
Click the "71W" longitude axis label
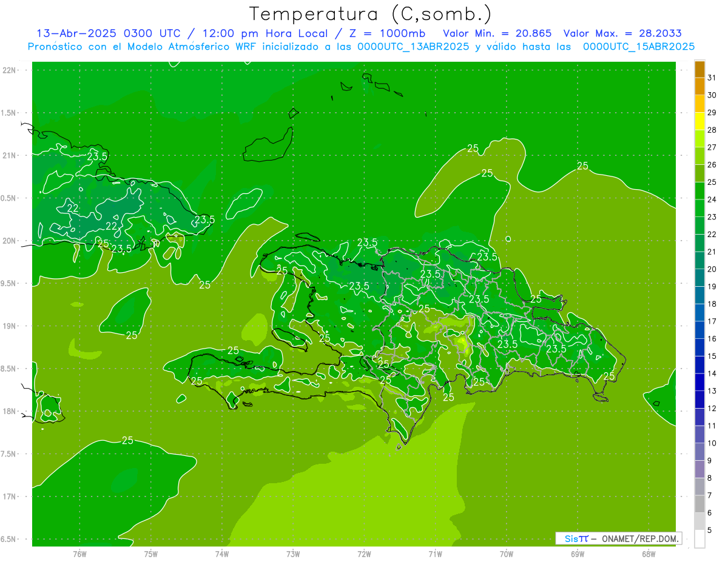pyautogui.click(x=435, y=554)
